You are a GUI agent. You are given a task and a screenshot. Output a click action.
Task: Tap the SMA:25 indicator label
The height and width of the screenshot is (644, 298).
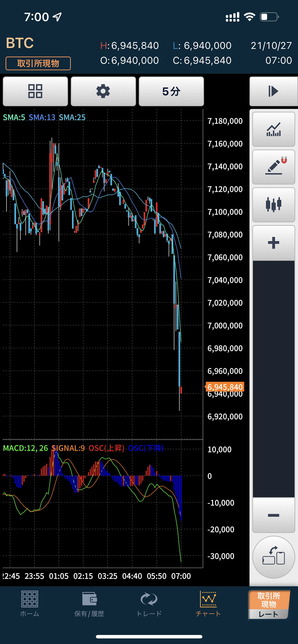coord(72,117)
